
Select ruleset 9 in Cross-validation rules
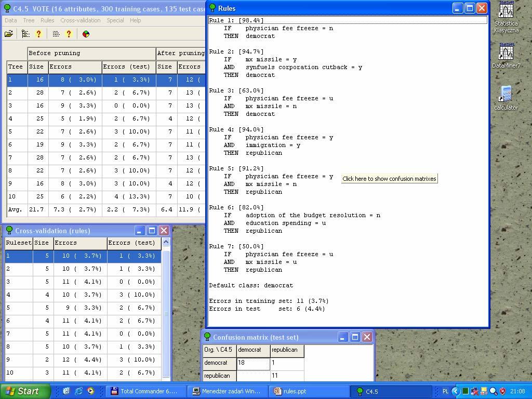[x=83, y=360]
